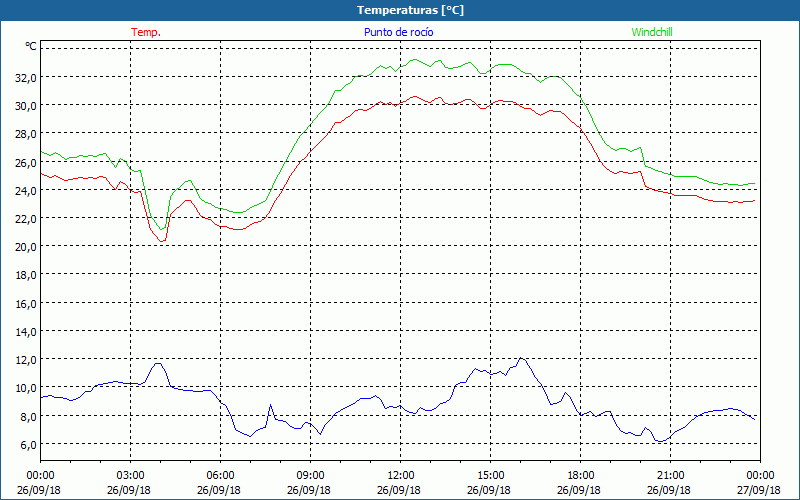Select the green 'Windchill' legend label
Screen dimensions: 800x500
pos(652,32)
